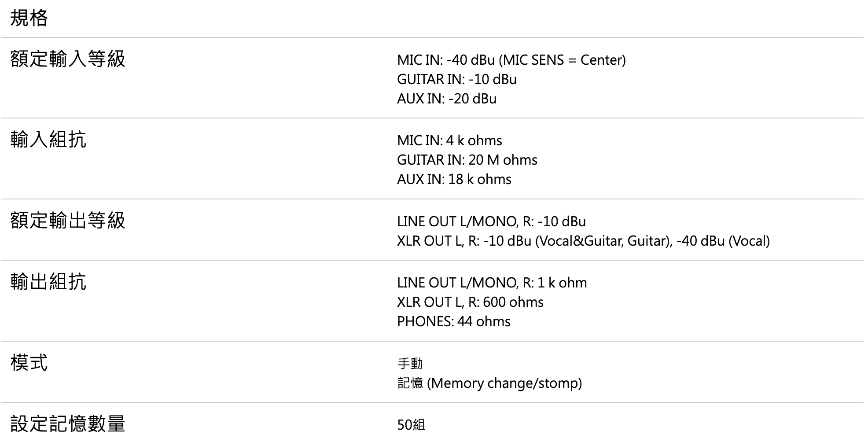Select the 輸入組抗 row label
The image size is (868, 442).
coord(48,140)
